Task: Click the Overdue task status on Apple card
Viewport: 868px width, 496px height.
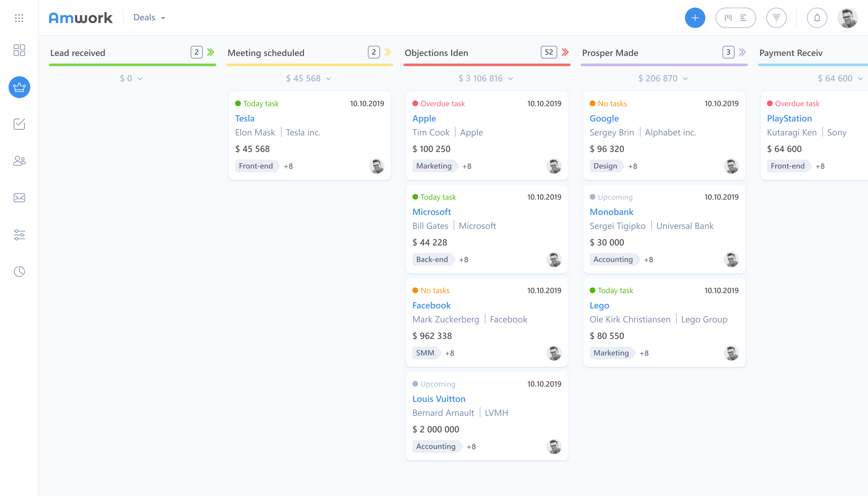Action: (x=438, y=103)
